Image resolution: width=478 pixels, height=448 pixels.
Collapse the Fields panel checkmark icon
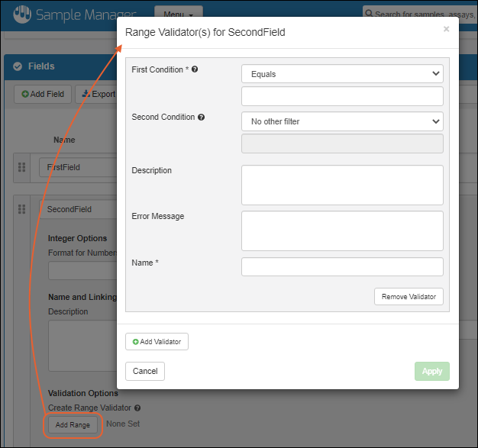click(x=17, y=66)
